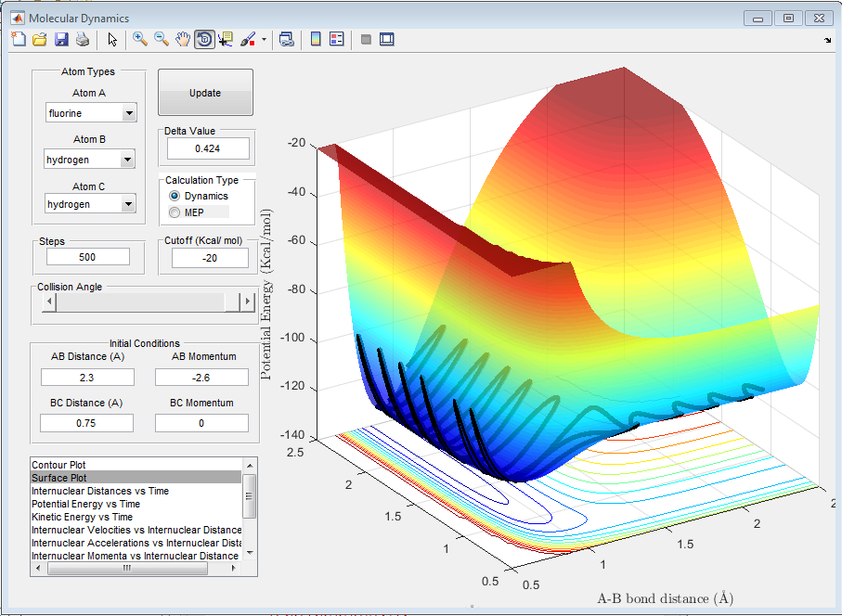Click the Update button

(x=205, y=92)
